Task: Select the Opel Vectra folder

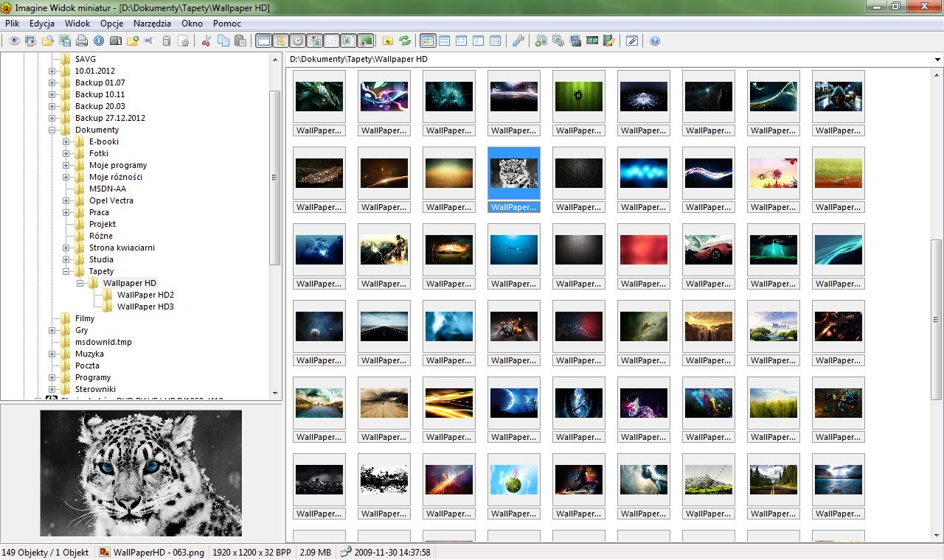Action: point(111,200)
